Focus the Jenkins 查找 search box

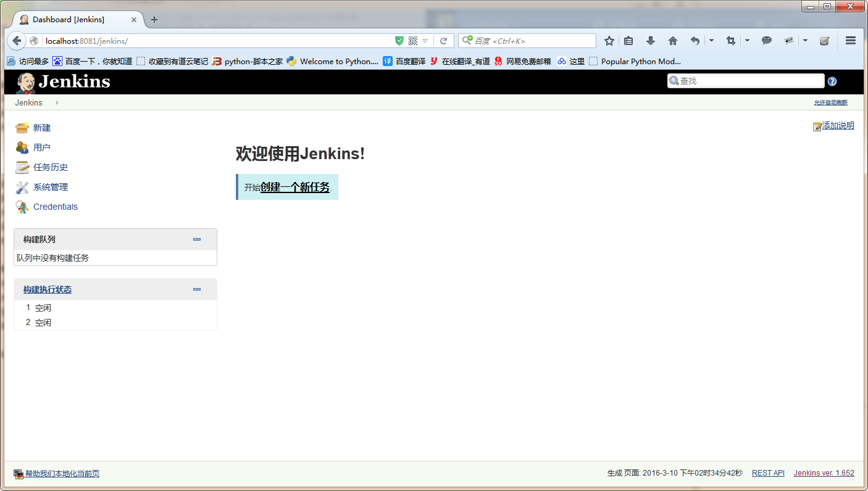[x=746, y=81]
